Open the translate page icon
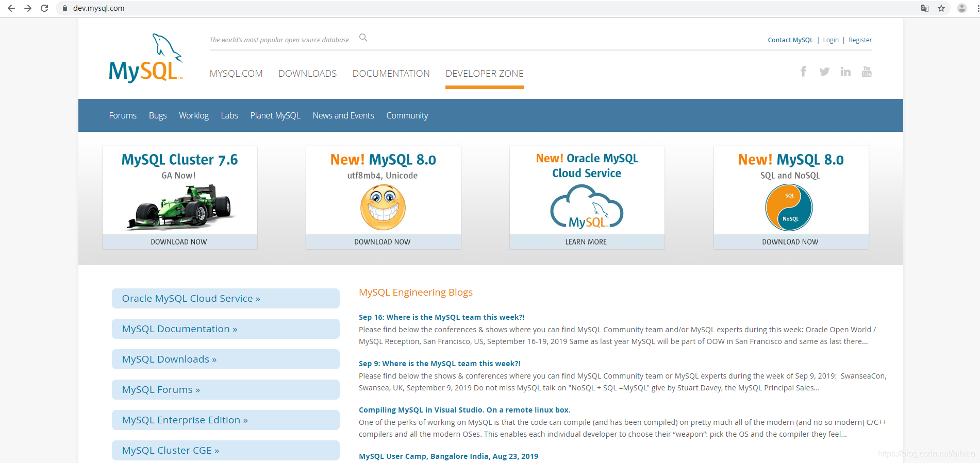 925,8
